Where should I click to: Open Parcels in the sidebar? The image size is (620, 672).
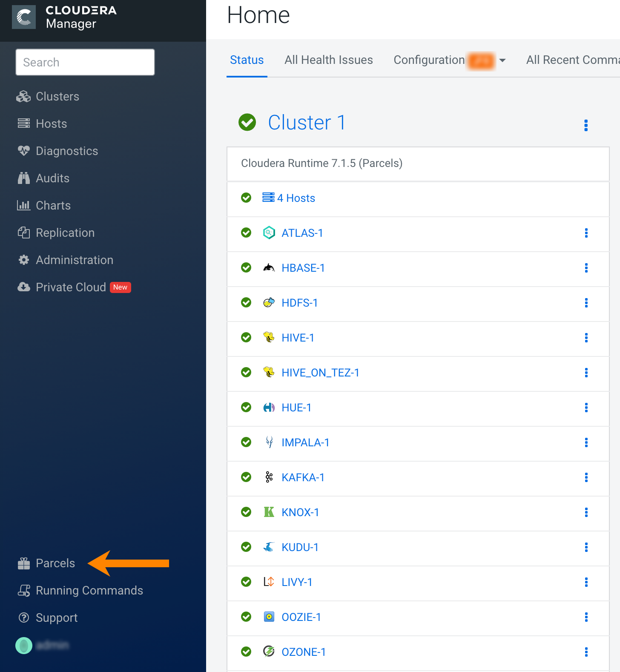(55, 563)
